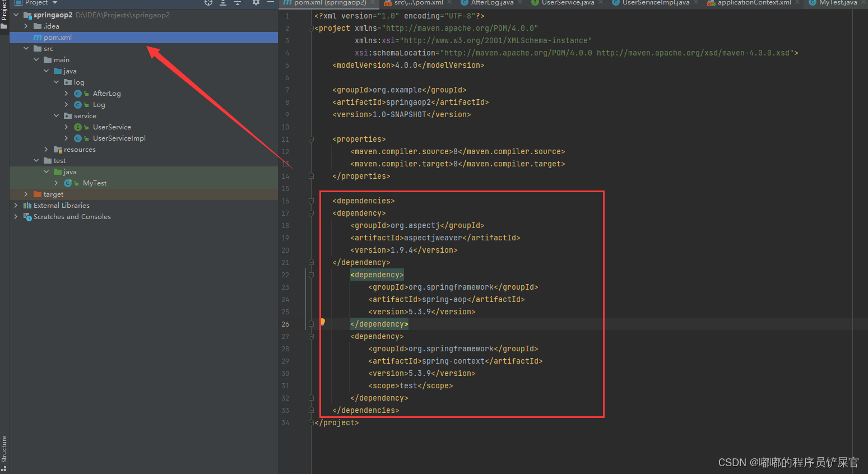Click the Expand All icon in Project toolbar
This screenshot has width=868, height=474.
(x=223, y=2)
